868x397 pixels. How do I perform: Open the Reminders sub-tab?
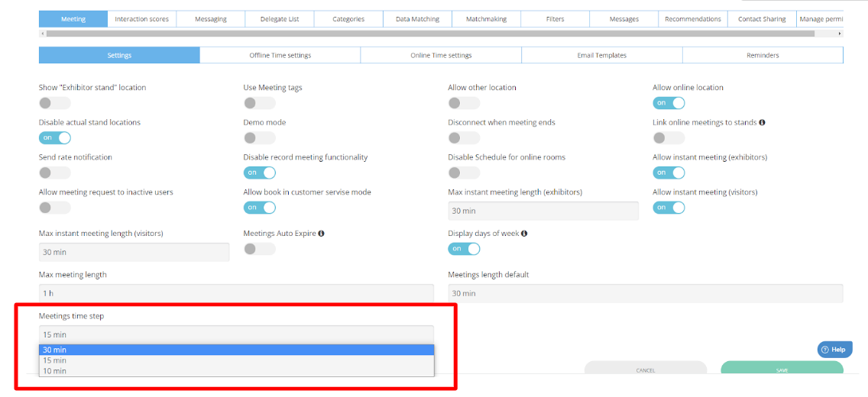[763, 55]
